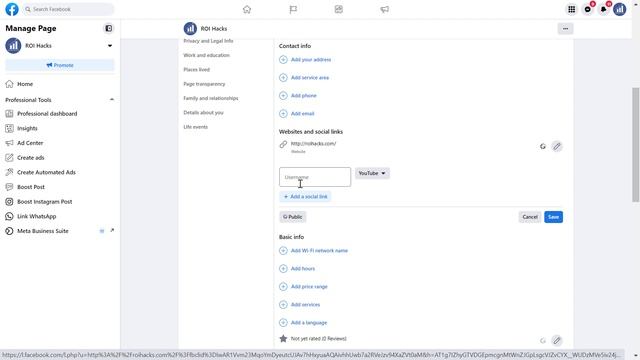Open the account profile avatar in top right

pos(620,9)
